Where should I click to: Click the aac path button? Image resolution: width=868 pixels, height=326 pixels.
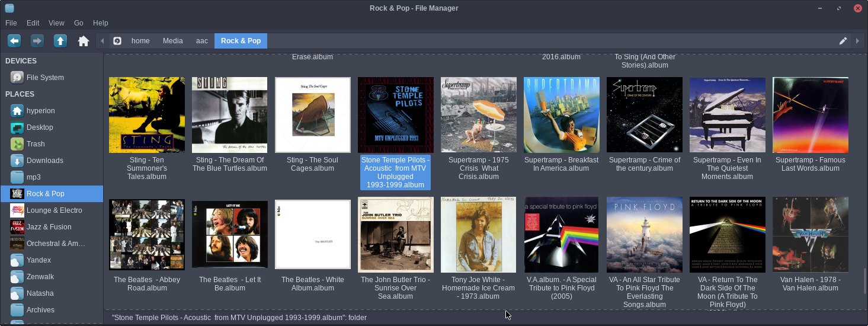[202, 41]
